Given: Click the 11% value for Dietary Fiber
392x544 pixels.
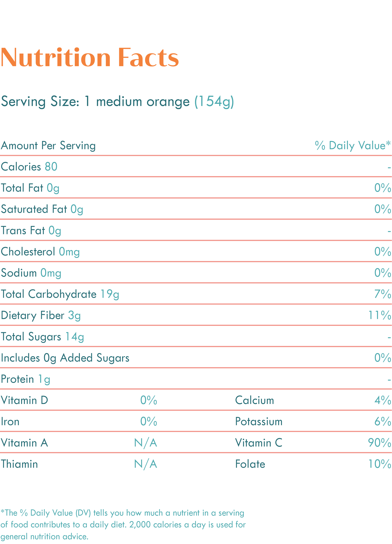Looking at the screenshot, I should (379, 316).
